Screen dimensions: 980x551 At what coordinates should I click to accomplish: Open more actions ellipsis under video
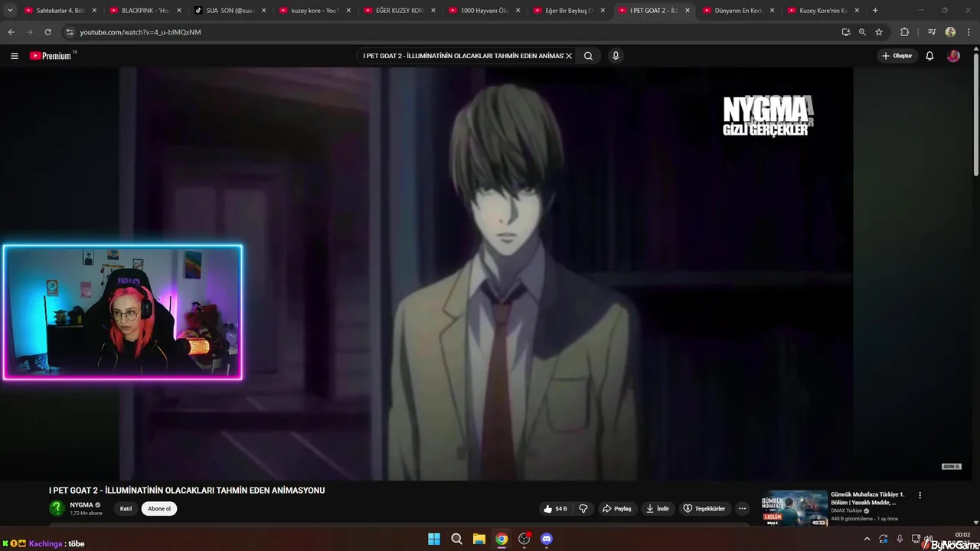(x=742, y=509)
